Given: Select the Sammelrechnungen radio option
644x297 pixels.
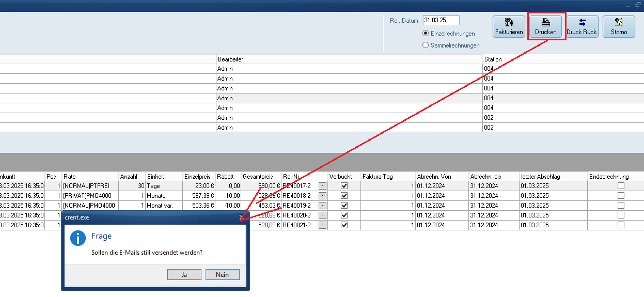Looking at the screenshot, I should point(426,45).
